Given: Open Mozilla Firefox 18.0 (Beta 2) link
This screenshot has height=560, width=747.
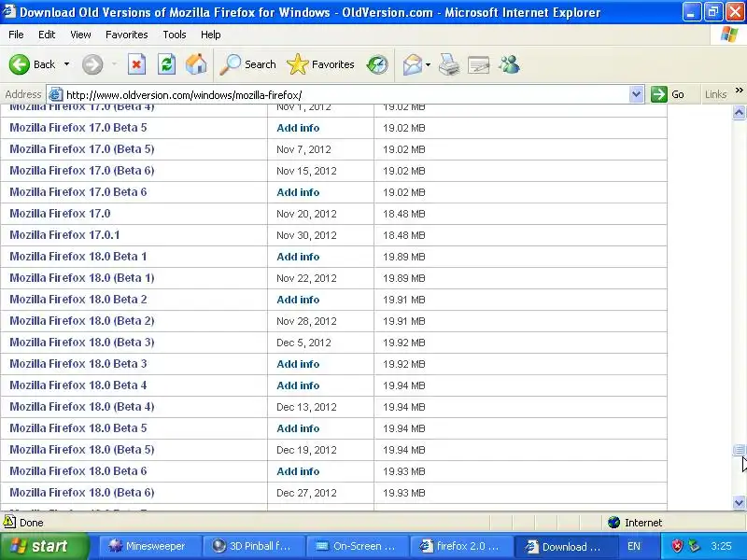Looking at the screenshot, I should click(x=82, y=320).
